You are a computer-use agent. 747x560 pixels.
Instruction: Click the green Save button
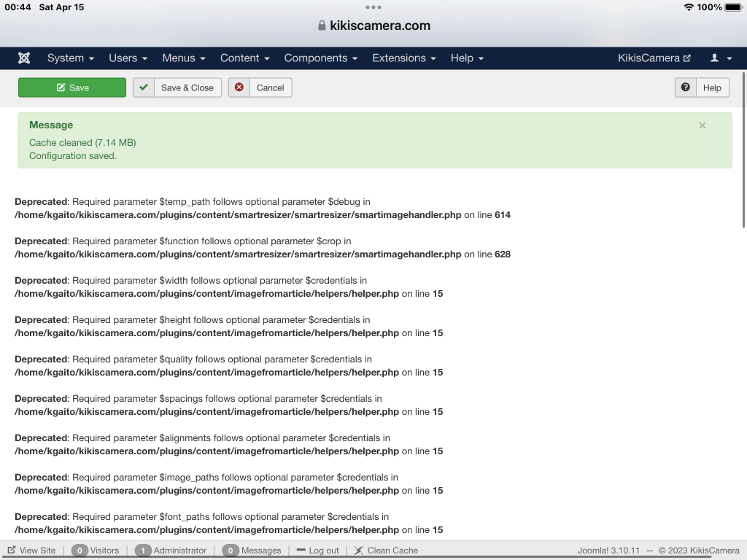pos(72,87)
